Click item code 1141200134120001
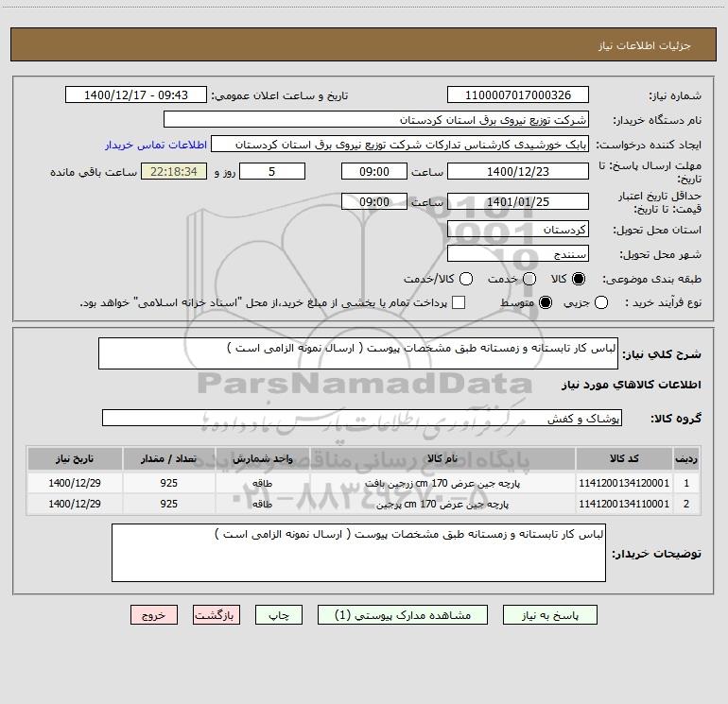728x704 pixels. click(x=624, y=483)
